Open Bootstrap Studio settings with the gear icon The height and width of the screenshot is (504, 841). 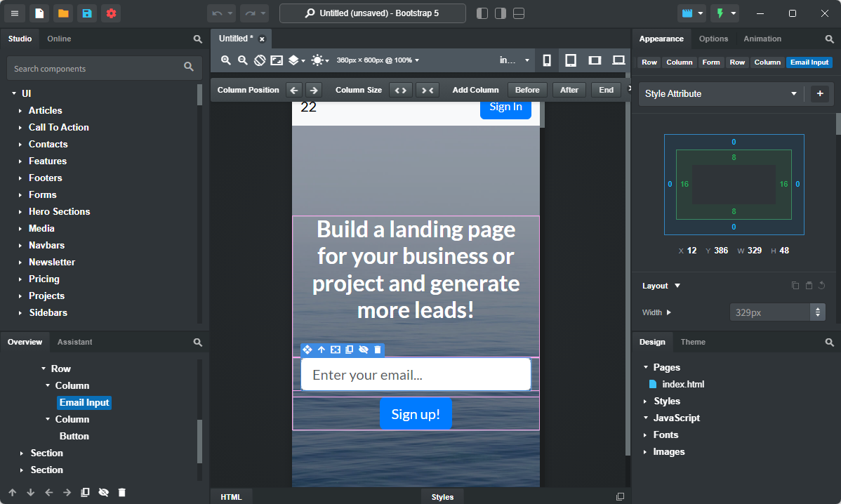click(x=111, y=13)
